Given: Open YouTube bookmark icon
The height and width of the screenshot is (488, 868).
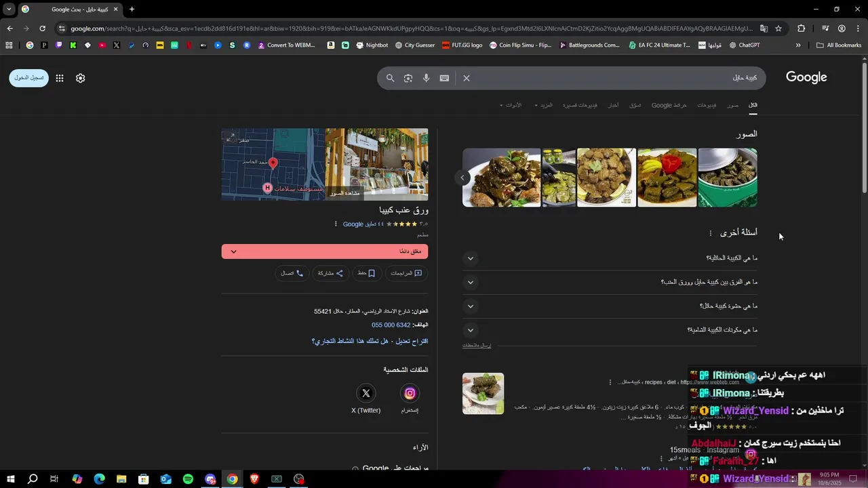Looking at the screenshot, I should click(x=102, y=45).
